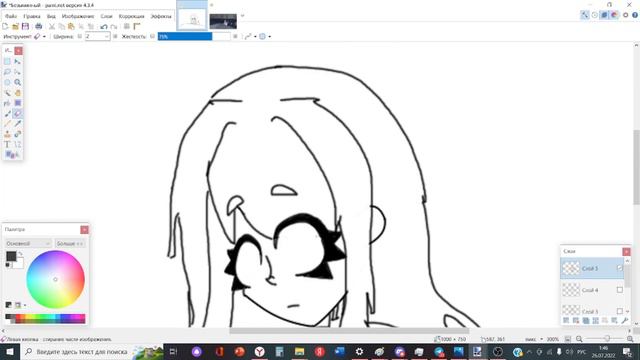Swap primary and secondary colors

point(20,253)
